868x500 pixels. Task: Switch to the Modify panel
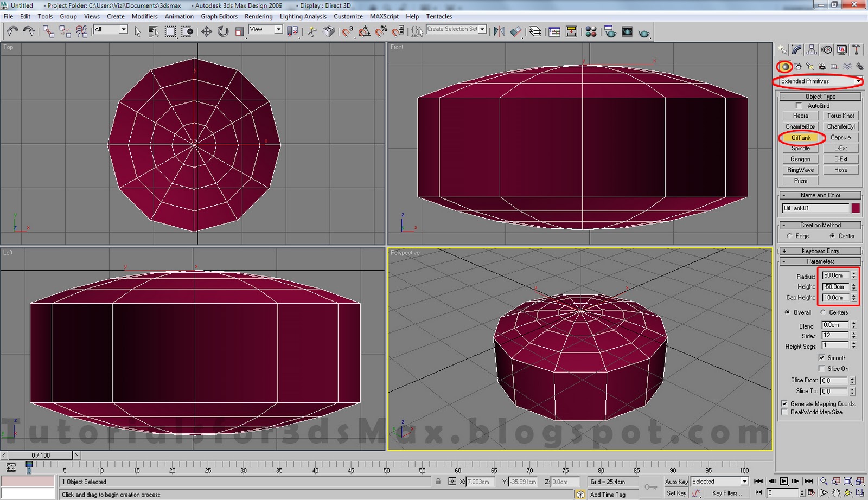pyautogui.click(x=796, y=49)
